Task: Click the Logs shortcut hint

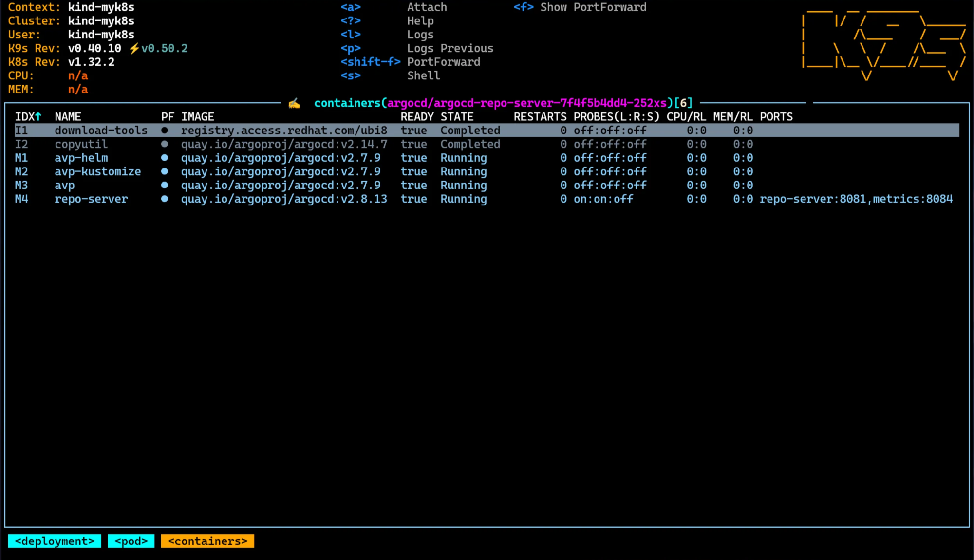Action: point(387,35)
